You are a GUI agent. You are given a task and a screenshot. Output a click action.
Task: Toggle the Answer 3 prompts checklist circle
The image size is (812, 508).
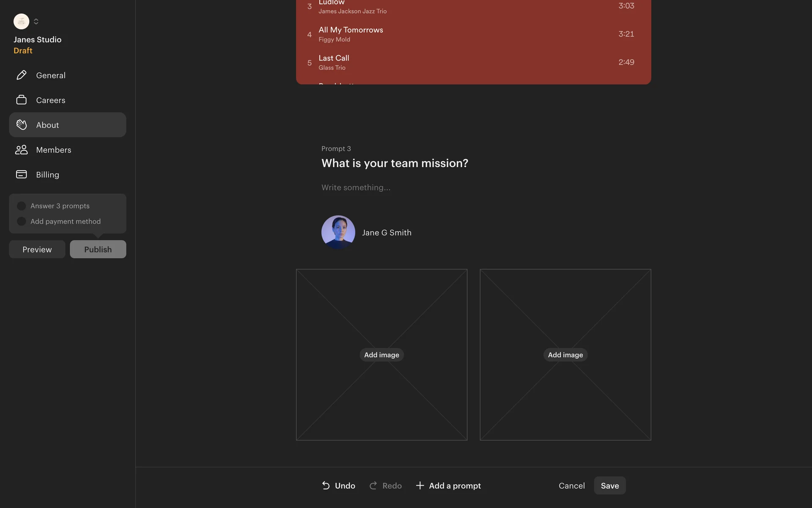(x=22, y=206)
